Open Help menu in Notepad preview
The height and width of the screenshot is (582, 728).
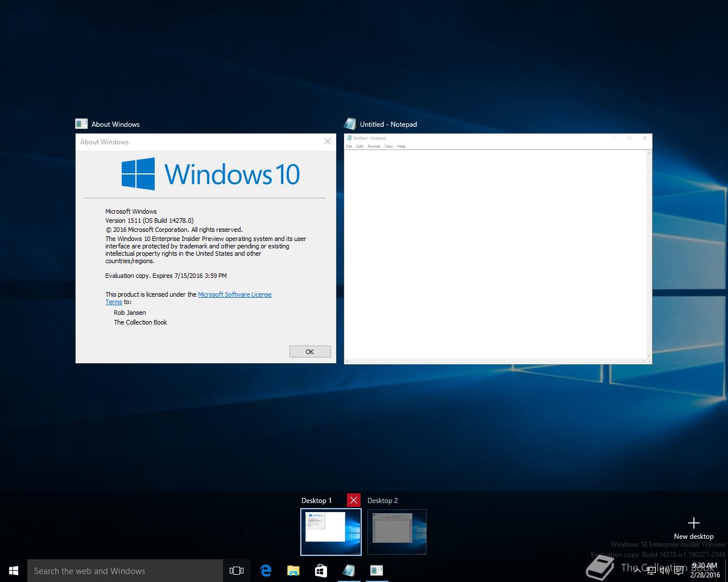pyautogui.click(x=402, y=147)
